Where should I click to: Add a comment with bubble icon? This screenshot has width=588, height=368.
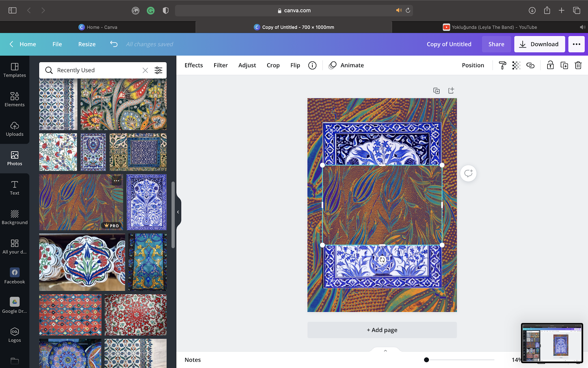(x=468, y=173)
